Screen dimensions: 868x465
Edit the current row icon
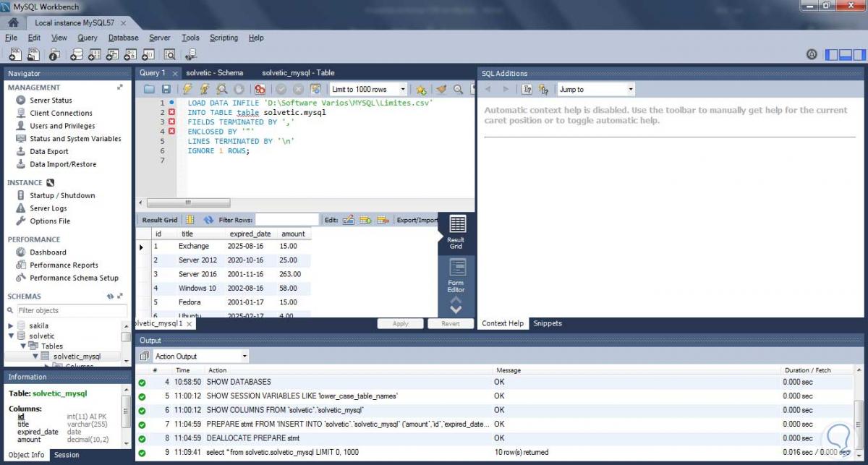point(348,219)
